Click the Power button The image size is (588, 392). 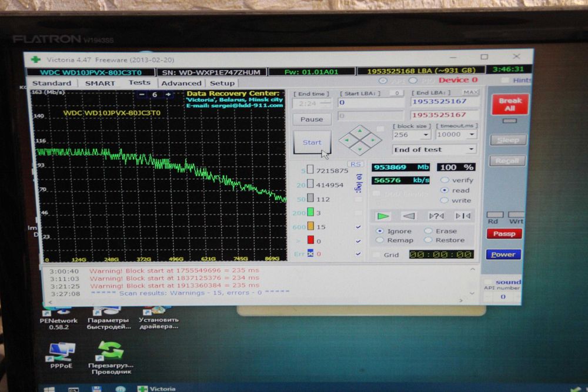503,254
